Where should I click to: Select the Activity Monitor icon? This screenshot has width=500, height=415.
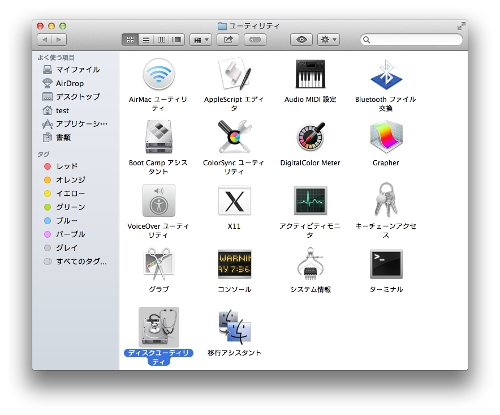coord(310,201)
